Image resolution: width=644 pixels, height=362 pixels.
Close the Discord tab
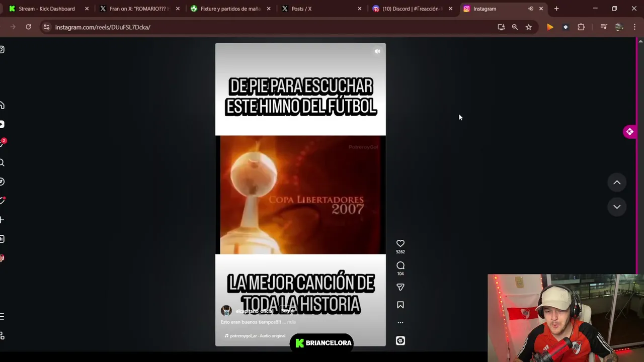450,9
